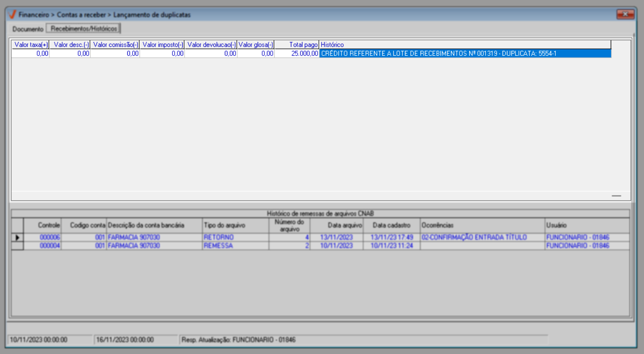The image size is (644, 354).
Task: Click the 0,00 value under Valor imposto(-)
Action: point(162,54)
